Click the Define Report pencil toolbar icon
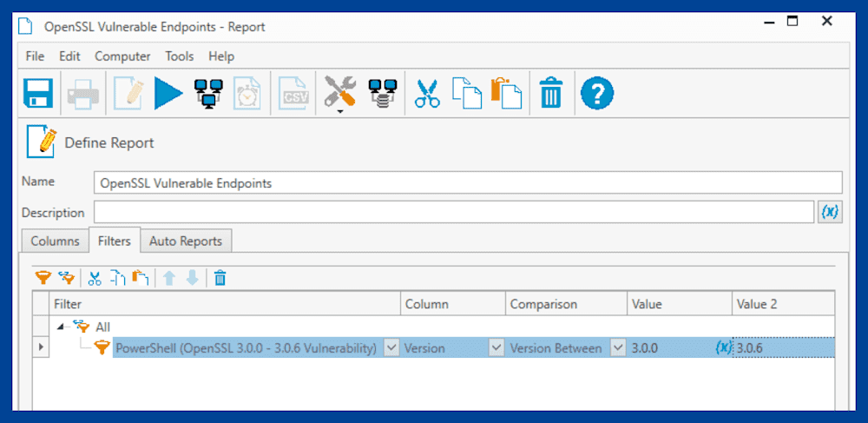This screenshot has width=868, height=423. coord(128,93)
